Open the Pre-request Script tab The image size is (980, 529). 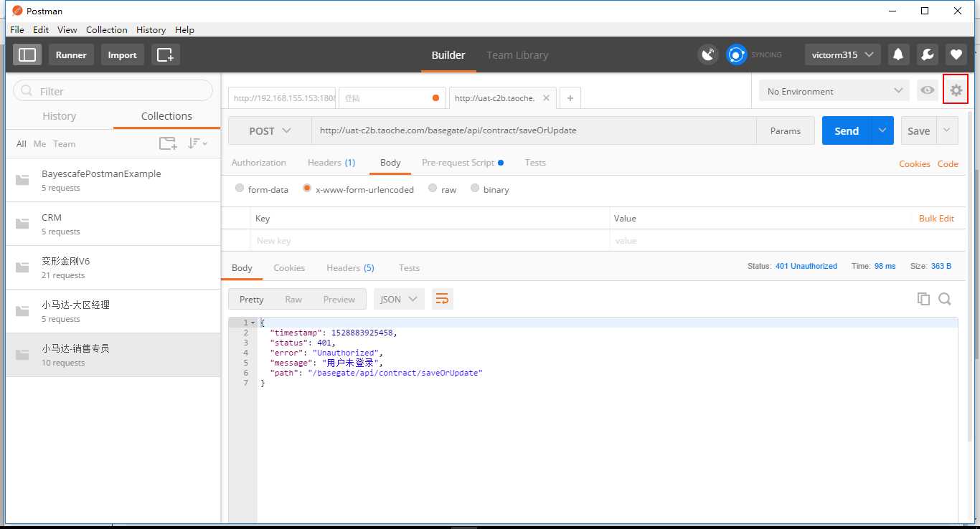pos(463,163)
